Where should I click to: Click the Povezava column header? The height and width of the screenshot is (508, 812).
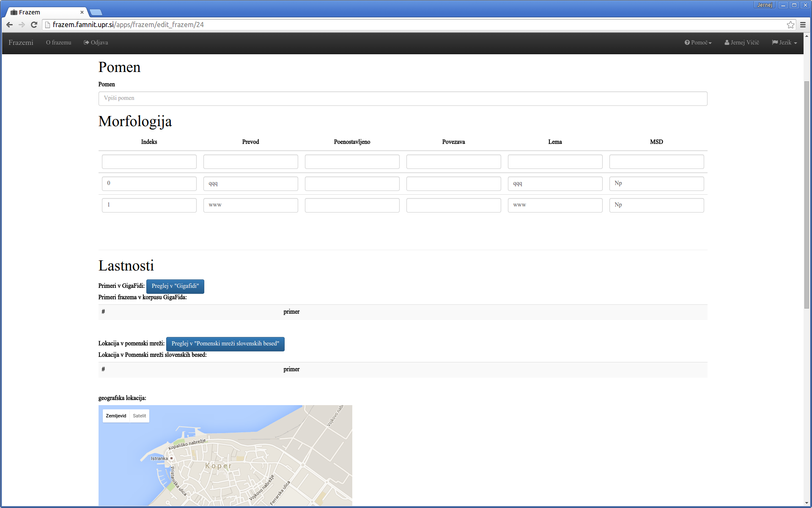click(453, 142)
